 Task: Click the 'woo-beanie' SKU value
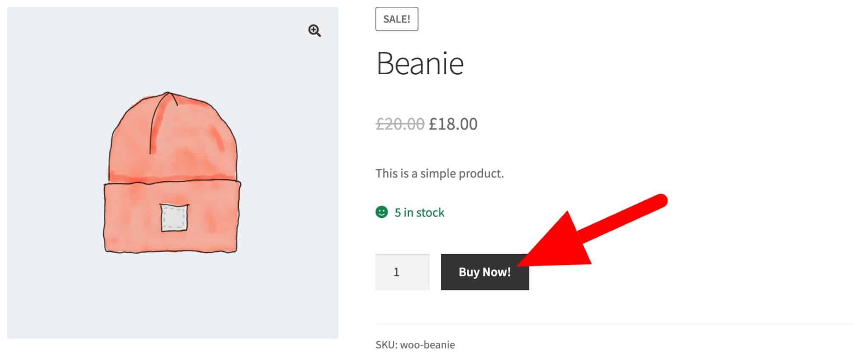tap(427, 345)
